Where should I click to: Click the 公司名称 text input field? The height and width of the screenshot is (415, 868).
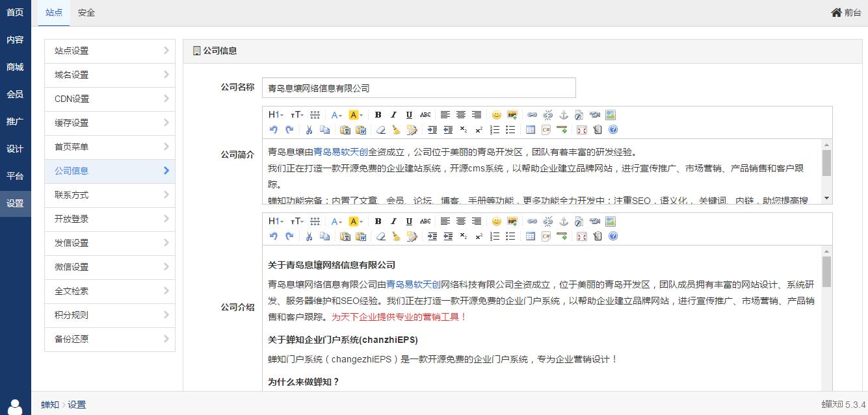point(419,88)
